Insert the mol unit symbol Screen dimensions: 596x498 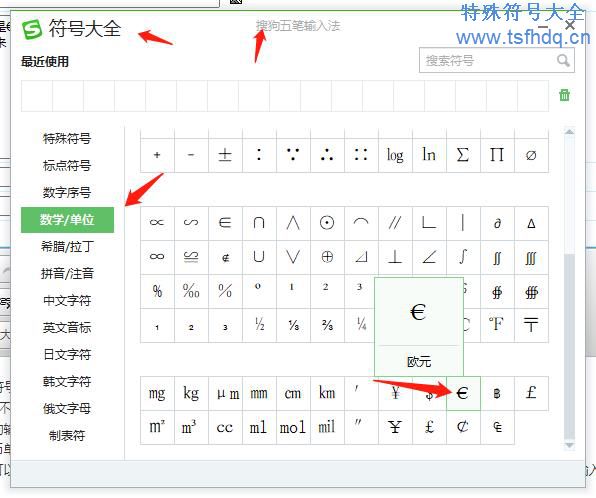point(293,427)
